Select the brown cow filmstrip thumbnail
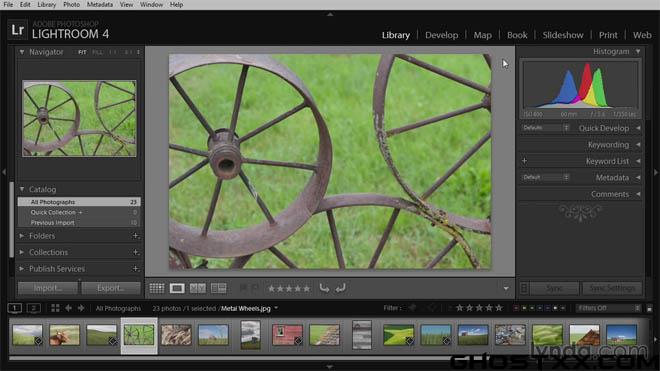Viewport: 660px width, 371px height. 64,335
